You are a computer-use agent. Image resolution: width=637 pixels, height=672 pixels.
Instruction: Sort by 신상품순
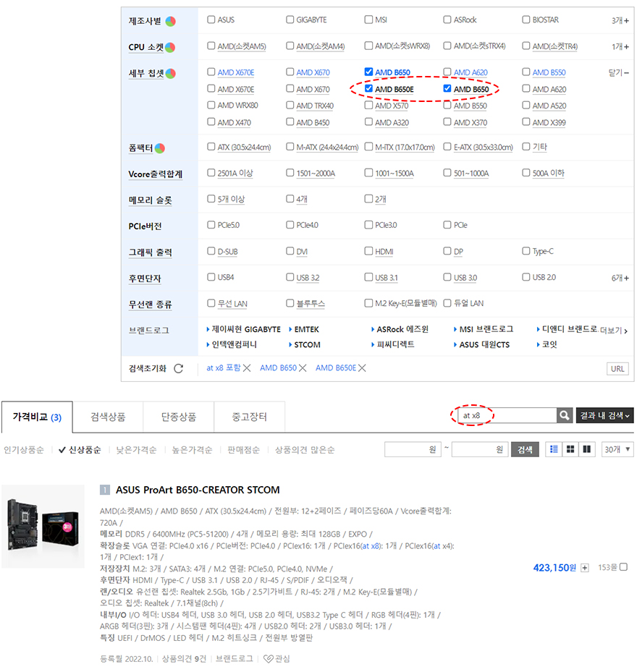(80, 450)
